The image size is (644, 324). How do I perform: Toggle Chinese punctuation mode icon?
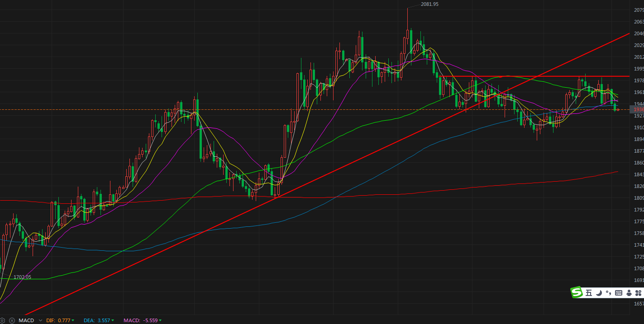click(x=609, y=293)
